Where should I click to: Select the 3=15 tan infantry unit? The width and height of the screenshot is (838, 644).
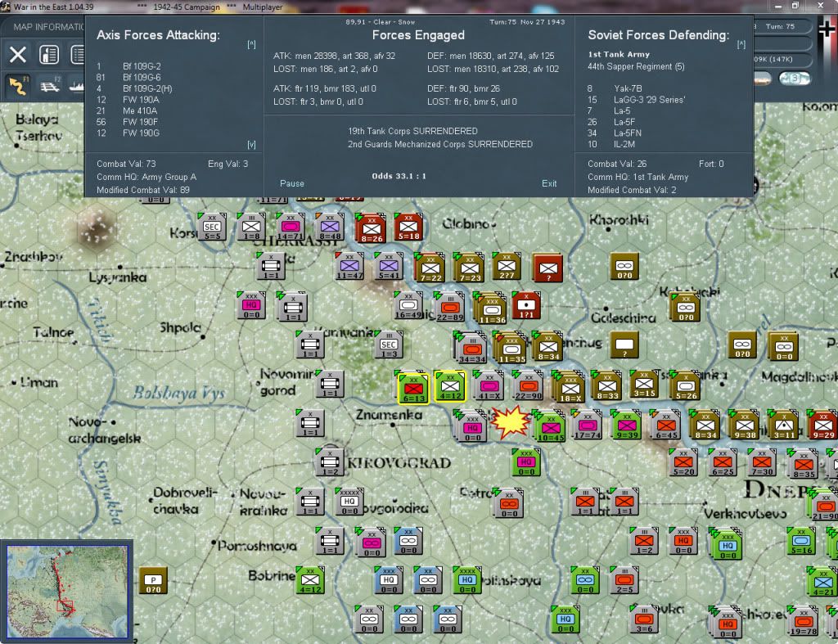[644, 383]
